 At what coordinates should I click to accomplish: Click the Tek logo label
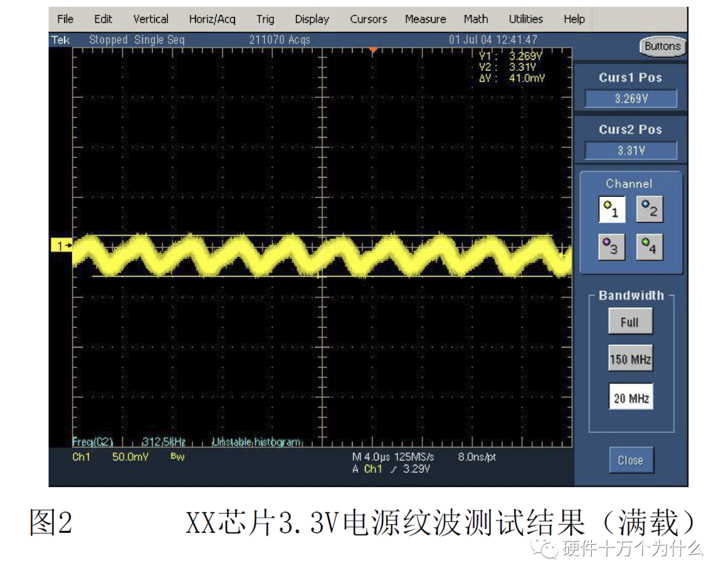(61, 40)
